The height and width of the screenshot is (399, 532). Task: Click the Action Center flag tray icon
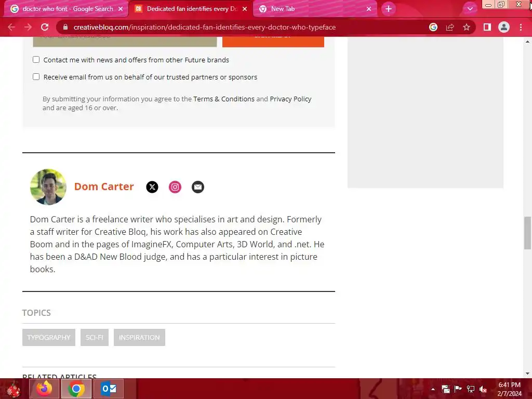[x=458, y=389]
